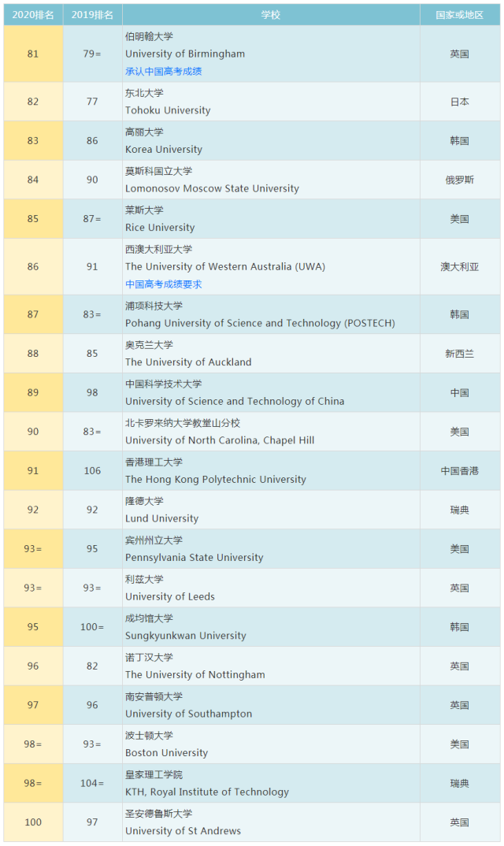This screenshot has height=846, width=504.
Task: Click the 国家或地区 column header
Action: [460, 15]
